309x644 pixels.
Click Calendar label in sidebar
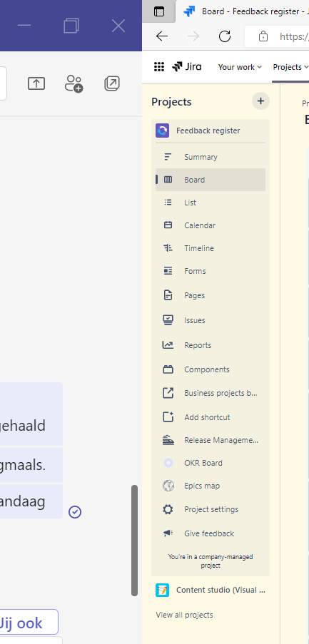[200, 225]
